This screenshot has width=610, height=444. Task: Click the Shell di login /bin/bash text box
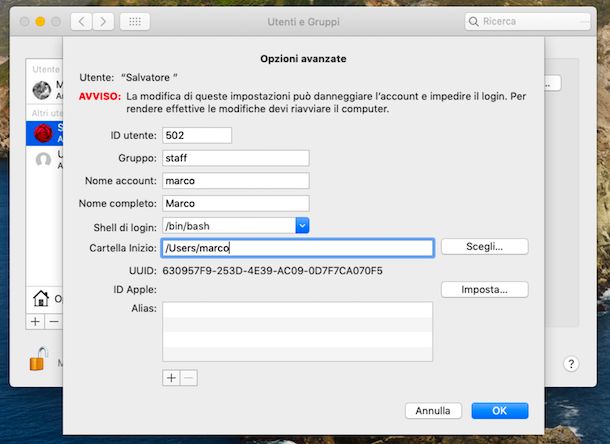tap(229, 226)
